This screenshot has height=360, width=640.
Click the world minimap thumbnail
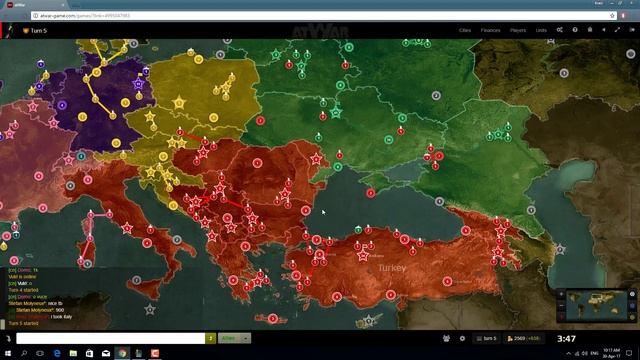click(x=596, y=305)
